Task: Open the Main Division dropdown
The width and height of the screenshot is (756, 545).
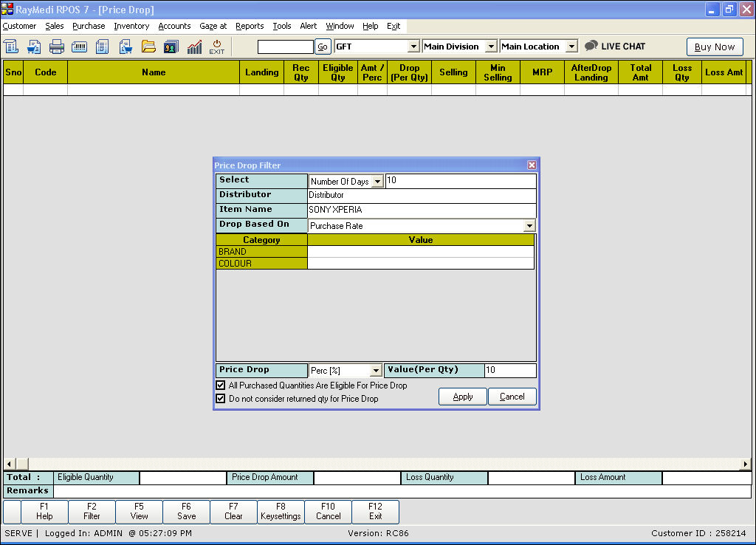Action: tap(491, 47)
